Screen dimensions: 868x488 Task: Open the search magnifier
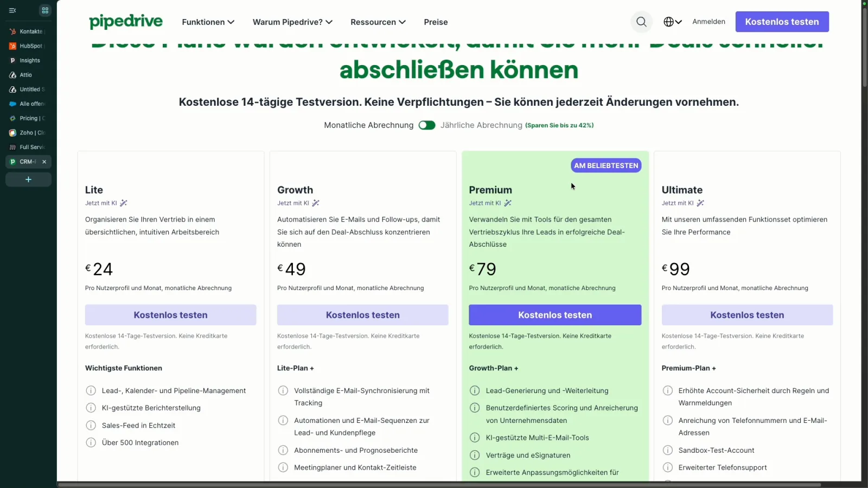click(641, 22)
